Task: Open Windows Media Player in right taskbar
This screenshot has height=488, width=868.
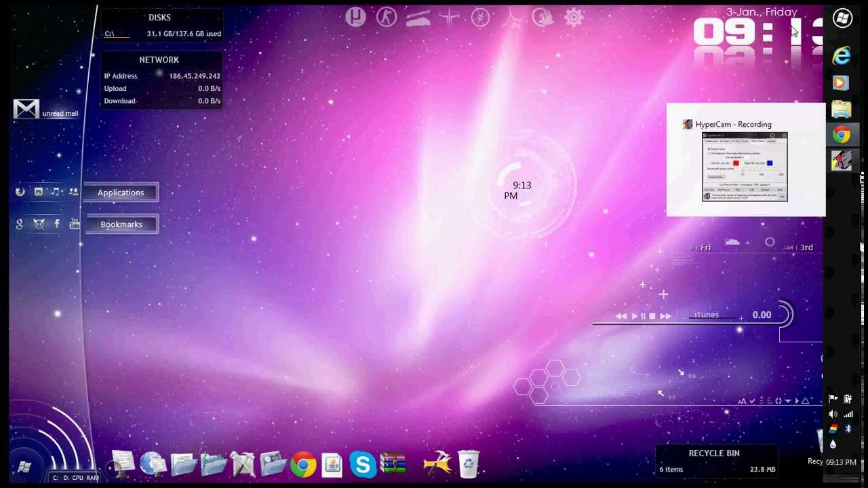Action: (841, 83)
